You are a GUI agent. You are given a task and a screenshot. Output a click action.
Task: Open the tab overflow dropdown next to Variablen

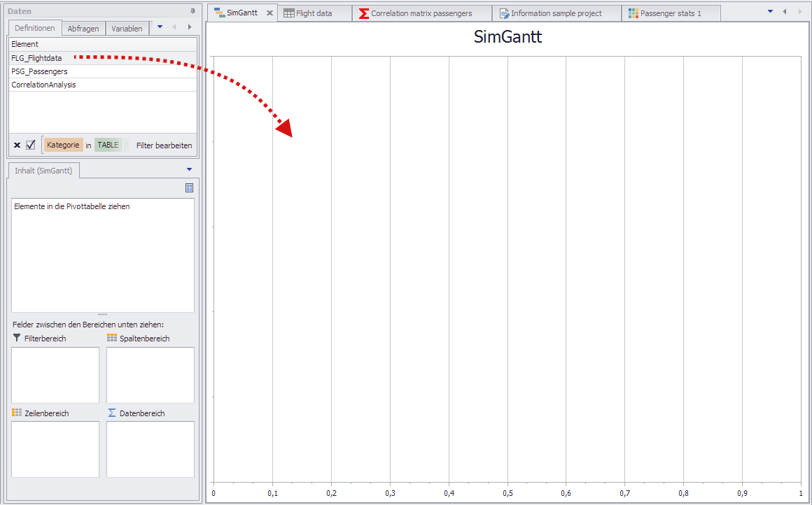pyautogui.click(x=160, y=28)
